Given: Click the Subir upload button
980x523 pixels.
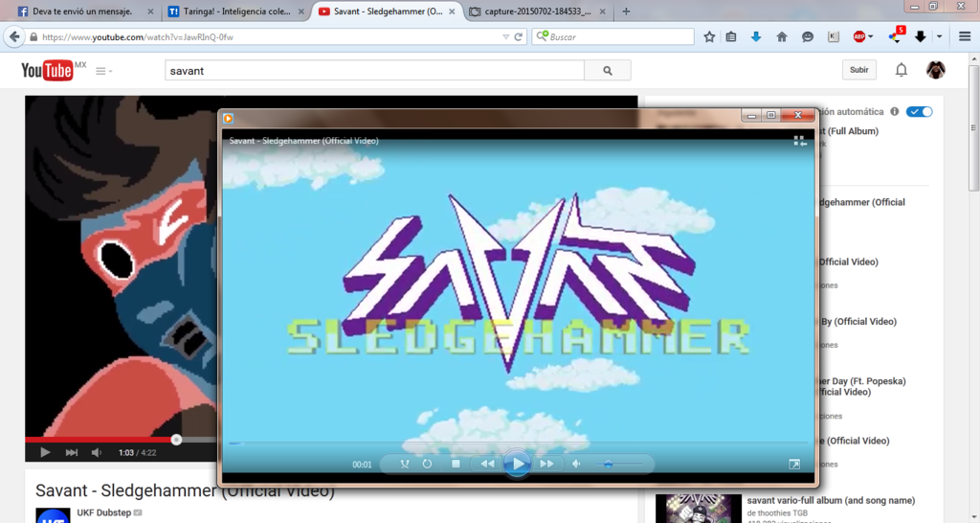Looking at the screenshot, I should pos(858,70).
